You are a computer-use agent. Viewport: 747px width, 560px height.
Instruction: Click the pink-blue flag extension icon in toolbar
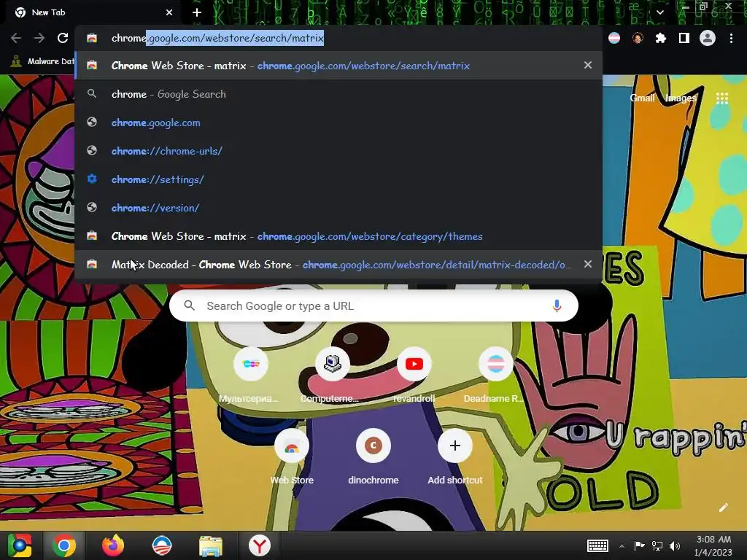click(x=614, y=38)
